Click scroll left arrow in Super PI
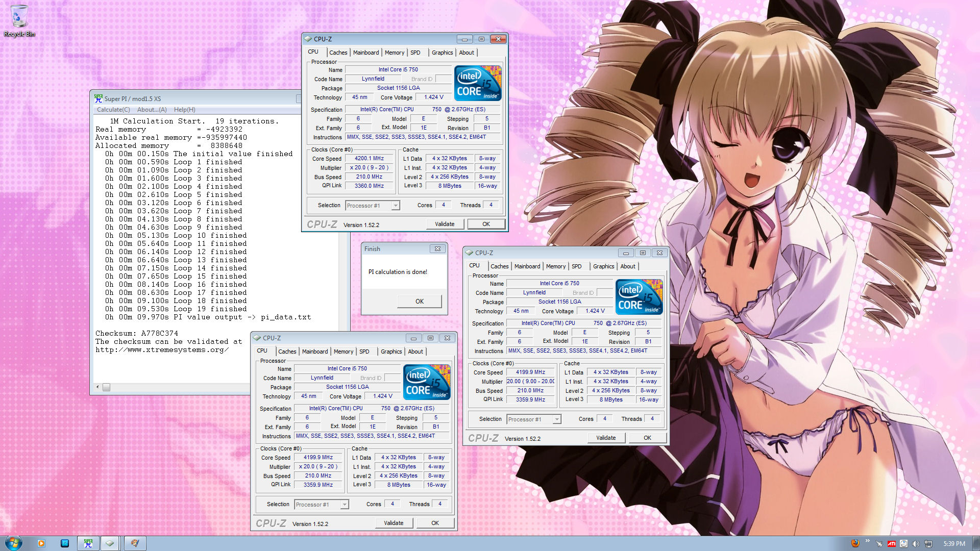980x551 pixels. (97, 387)
